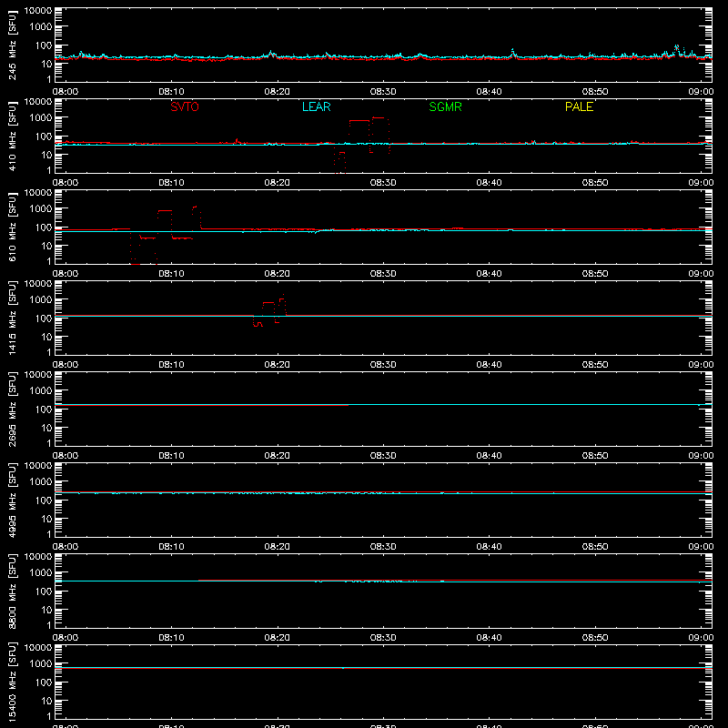Click the red calibration step in 410 MHz plot
728x728 pixels.
tap(361, 145)
